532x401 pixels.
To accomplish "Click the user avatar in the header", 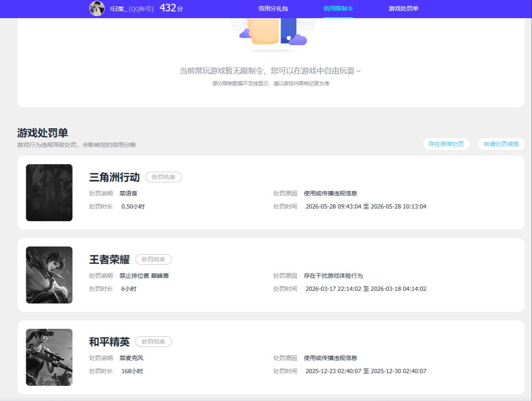I will tap(97, 8).
